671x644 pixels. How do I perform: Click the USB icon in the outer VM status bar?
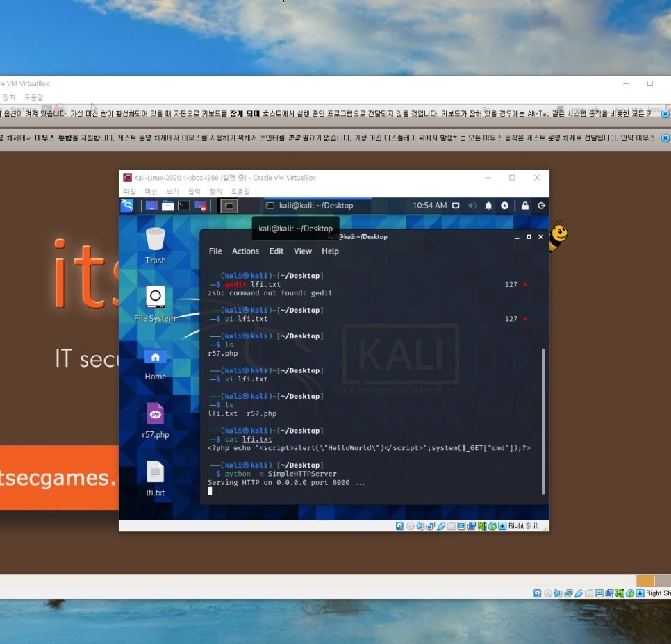tap(579, 593)
